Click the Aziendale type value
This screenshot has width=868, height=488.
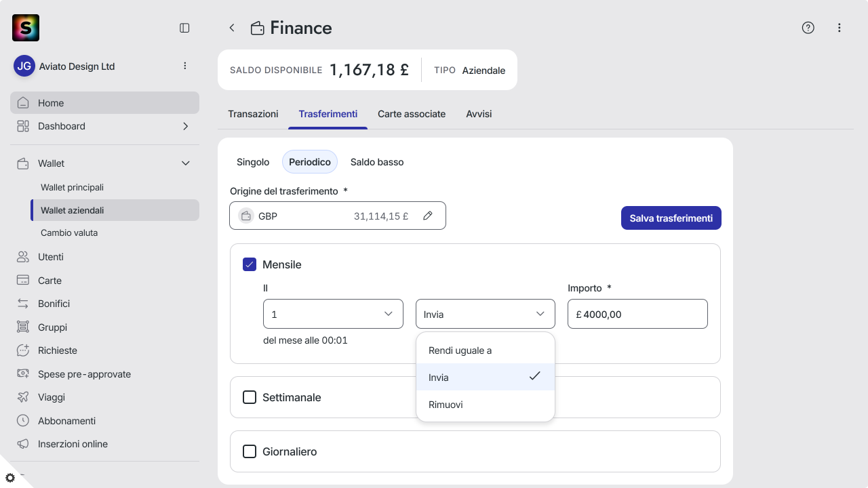tap(484, 70)
